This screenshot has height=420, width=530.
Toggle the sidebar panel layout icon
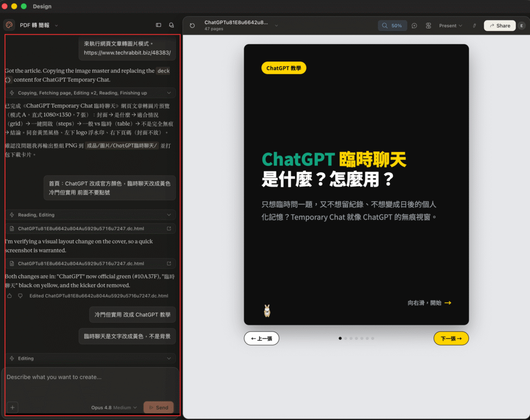click(x=158, y=25)
